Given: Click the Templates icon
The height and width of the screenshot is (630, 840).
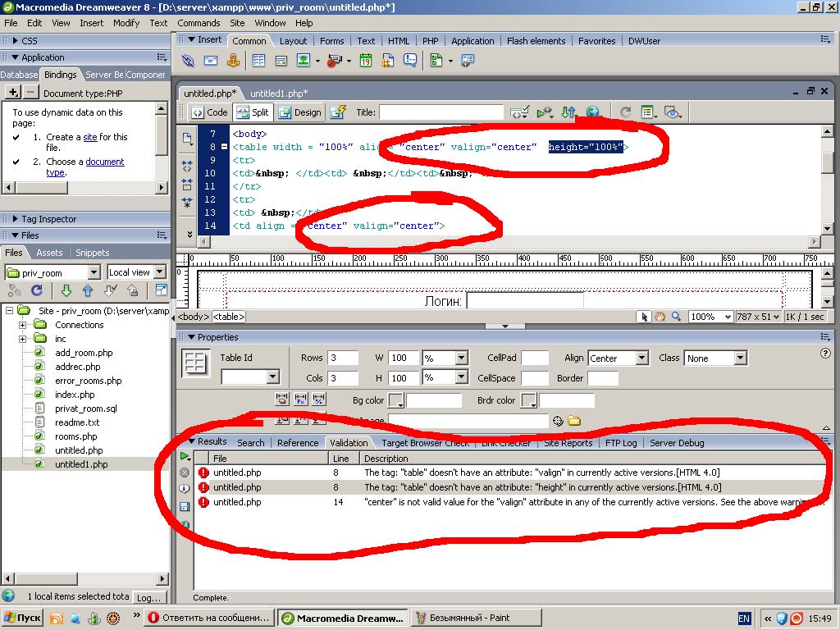Looking at the screenshot, I should click(436, 61).
